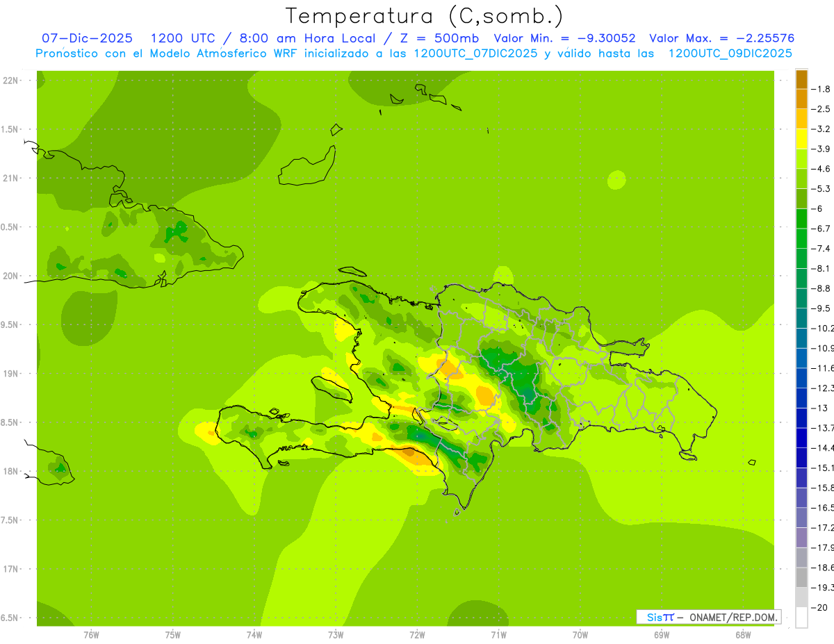This screenshot has height=644, width=834.
Task: Click the 70W longitude axis label
Action: tap(580, 635)
